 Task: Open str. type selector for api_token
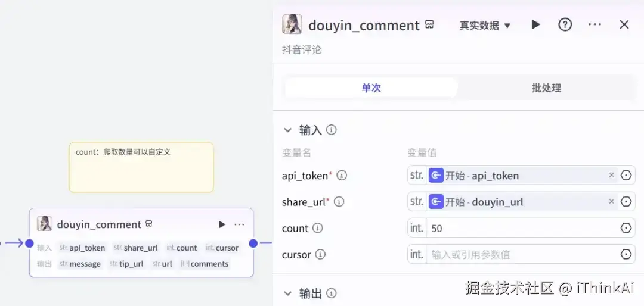click(417, 176)
